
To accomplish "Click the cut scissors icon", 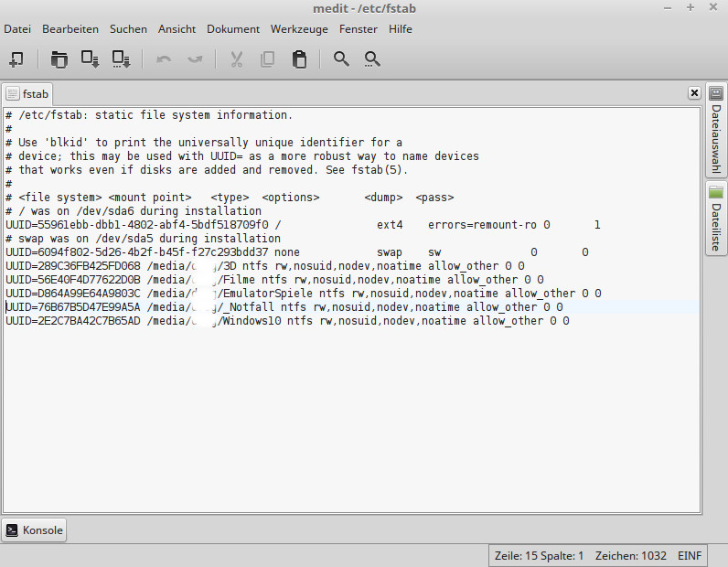I will (x=236, y=59).
